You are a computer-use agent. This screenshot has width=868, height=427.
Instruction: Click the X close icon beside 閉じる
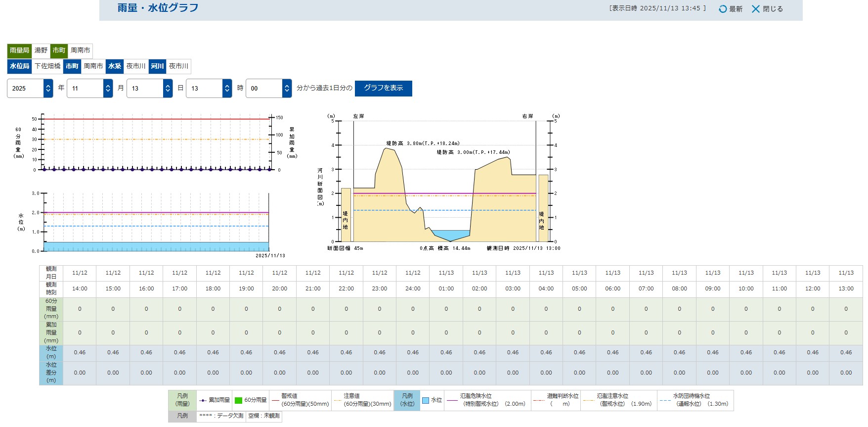756,9
